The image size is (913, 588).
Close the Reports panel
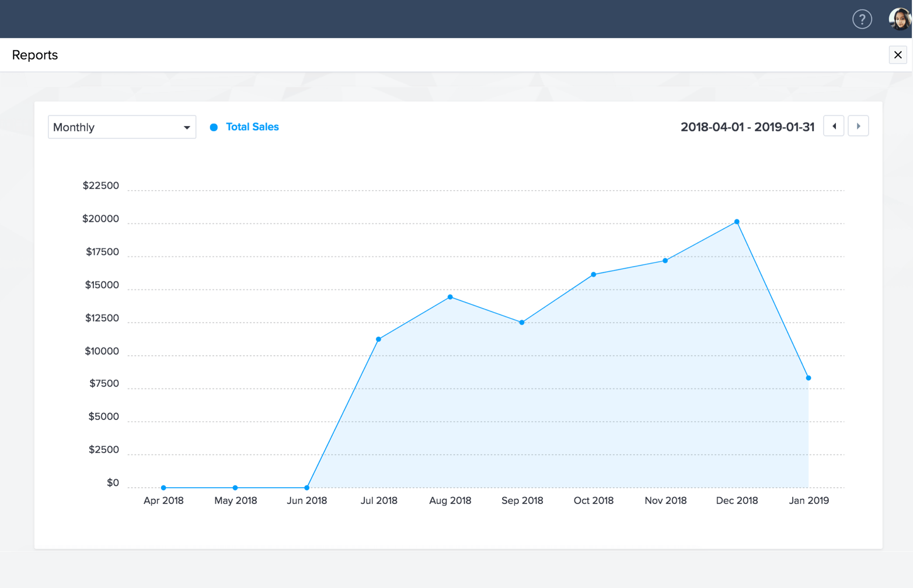tap(898, 55)
